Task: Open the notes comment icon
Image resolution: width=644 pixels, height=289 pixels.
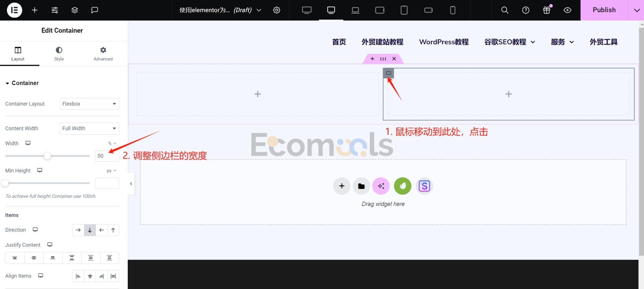Action: pyautogui.click(x=95, y=10)
